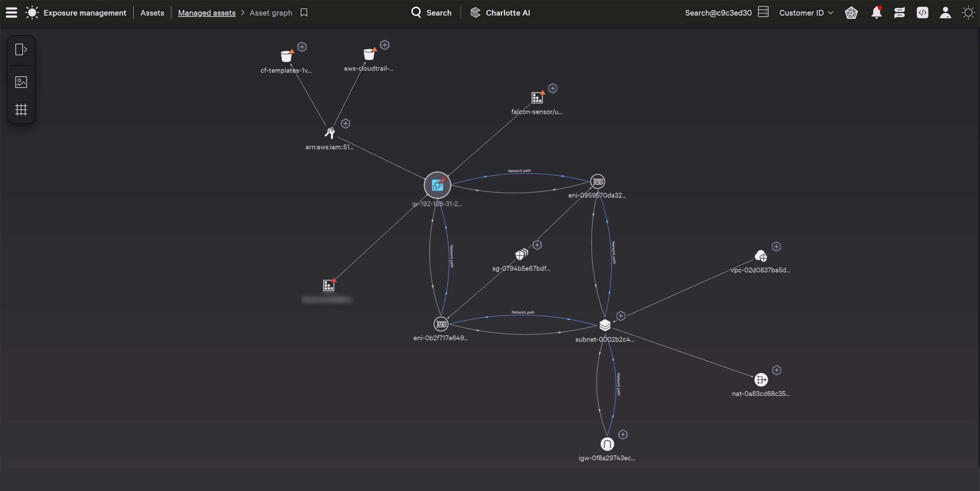Select the falcon-sensor application node
980x491 pixels.
click(x=537, y=98)
